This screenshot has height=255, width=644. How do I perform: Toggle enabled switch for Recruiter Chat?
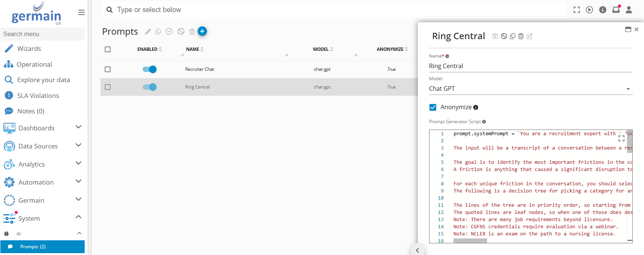click(x=149, y=69)
